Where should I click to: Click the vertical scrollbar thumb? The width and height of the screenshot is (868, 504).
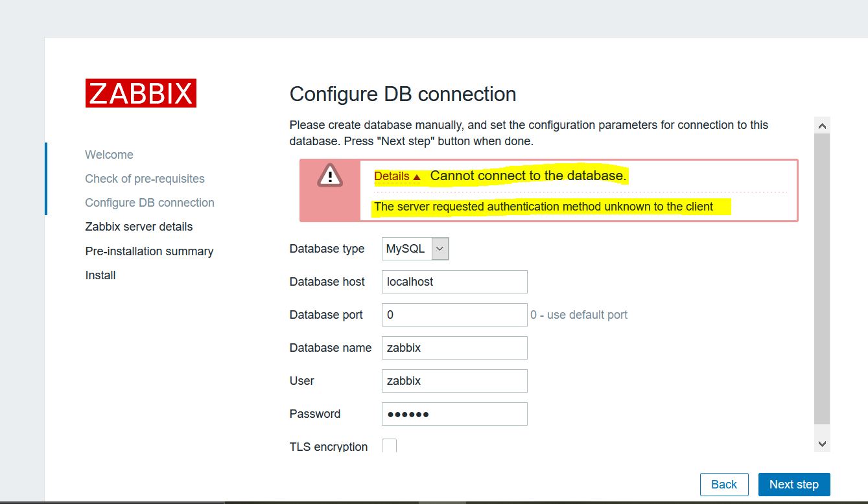pyautogui.click(x=822, y=279)
